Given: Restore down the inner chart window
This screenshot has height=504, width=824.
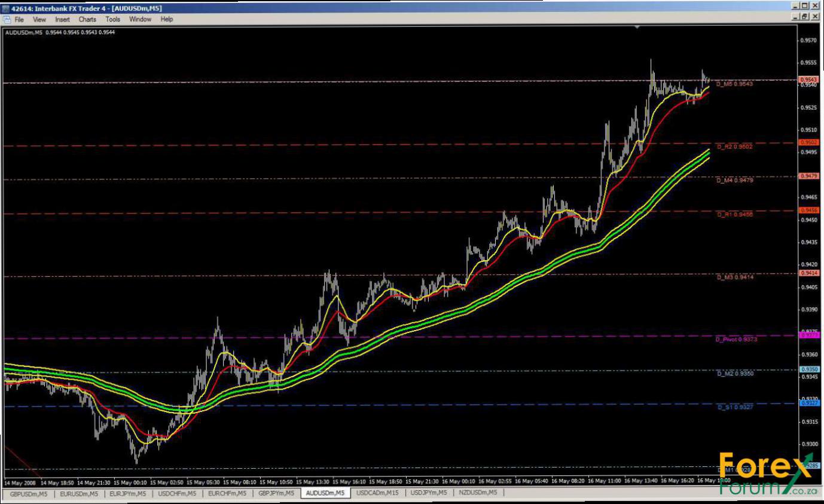Looking at the screenshot, I should tap(805, 17).
